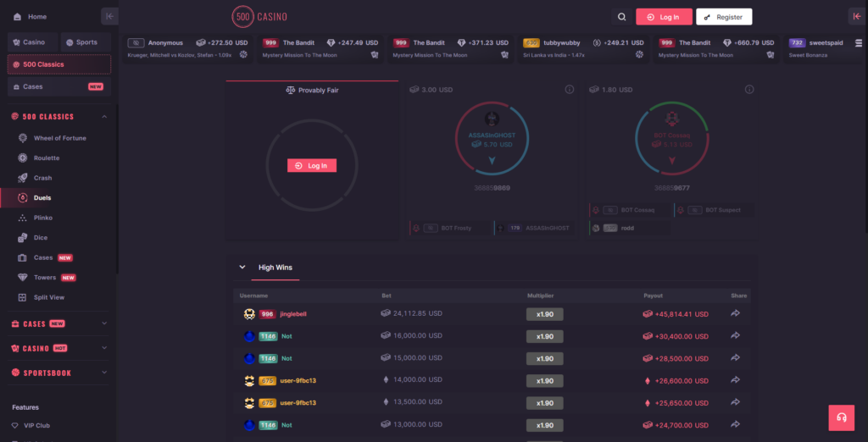Screen dimensions: 868x442
Task: Open the info icon on the 1.80 USD duel
Action: tap(749, 90)
